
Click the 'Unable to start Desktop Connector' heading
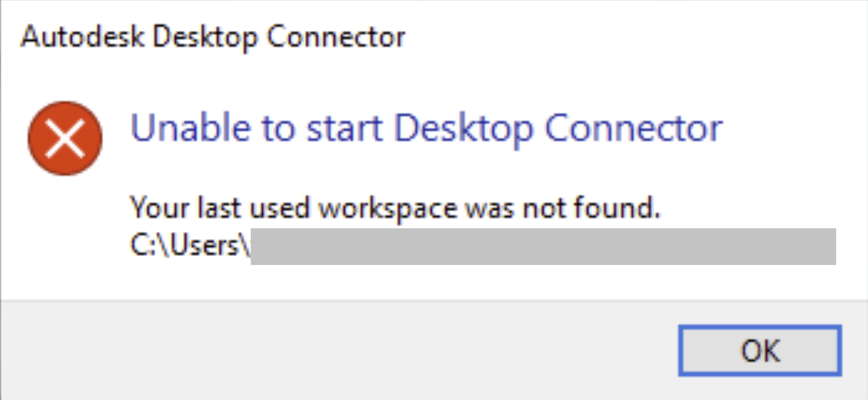point(426,128)
